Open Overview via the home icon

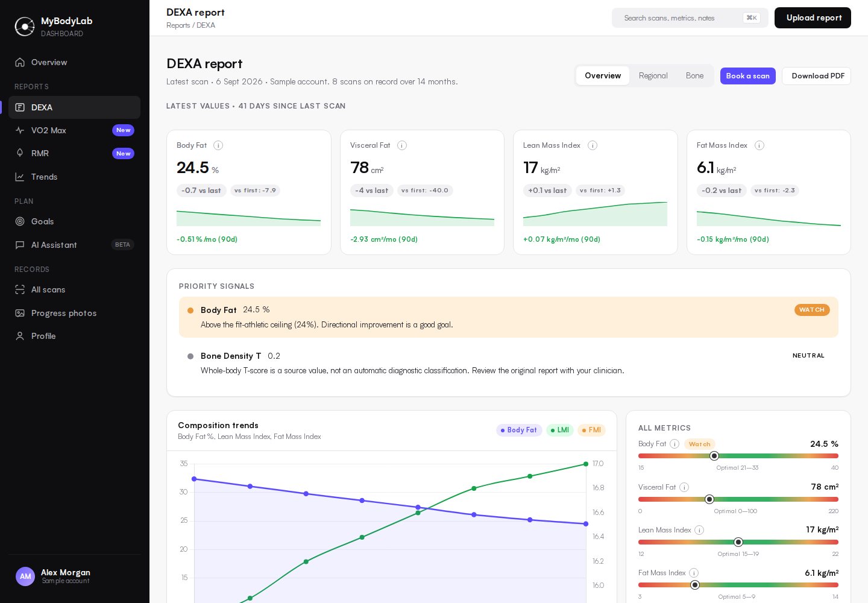click(x=20, y=62)
